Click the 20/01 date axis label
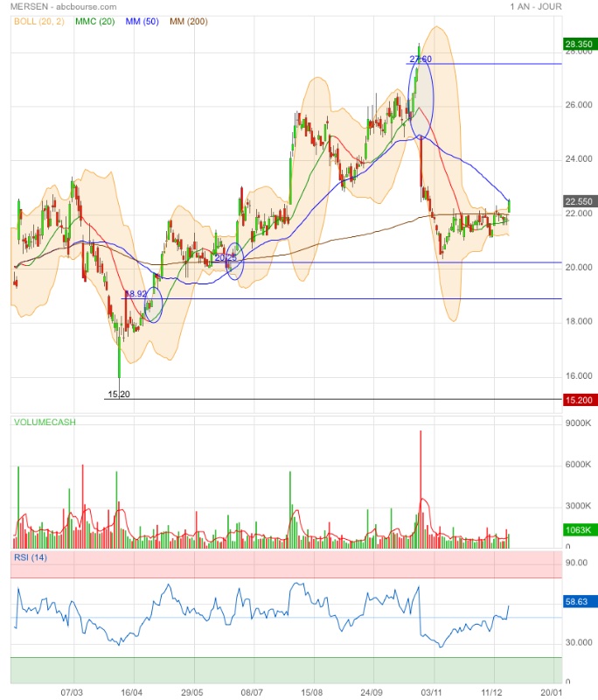Screen dimensions: 598x700 click(551, 692)
